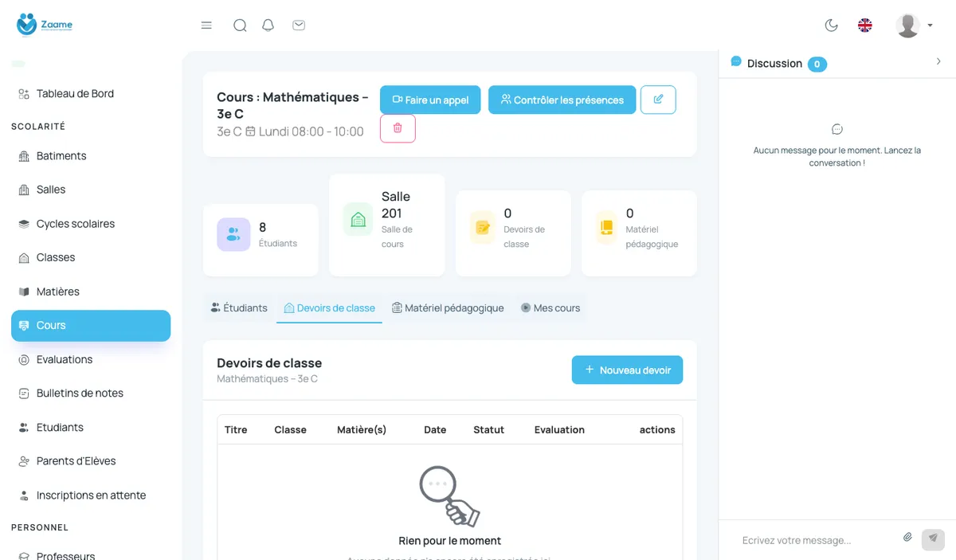This screenshot has width=956, height=560.
Task: Open the mail envelope icon
Action: pos(299,25)
